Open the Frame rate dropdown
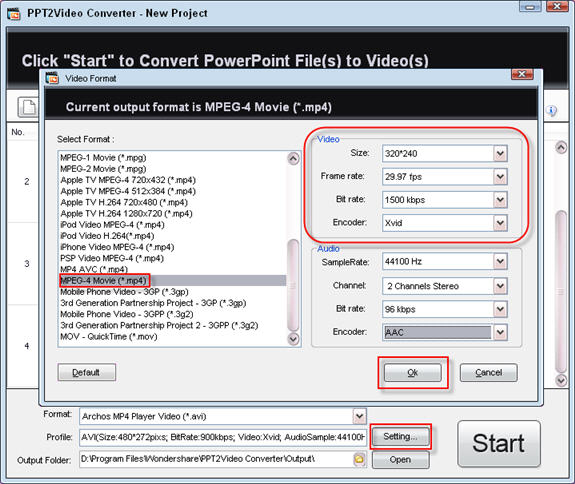This screenshot has height=484, width=575. pos(500,177)
